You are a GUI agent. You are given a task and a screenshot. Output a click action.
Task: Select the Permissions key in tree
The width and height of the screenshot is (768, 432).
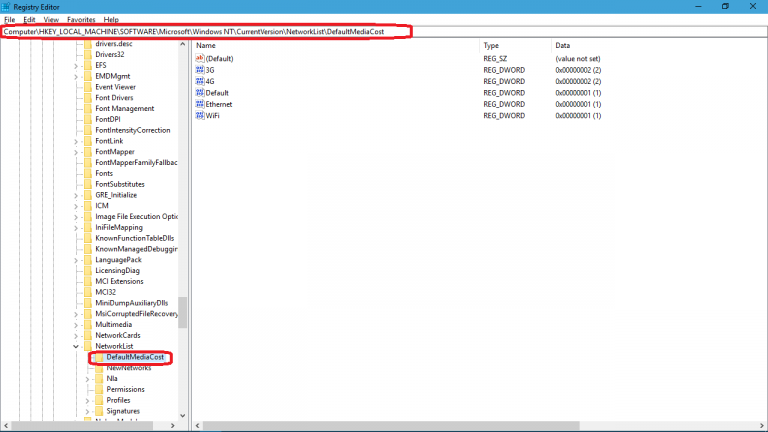pos(125,389)
